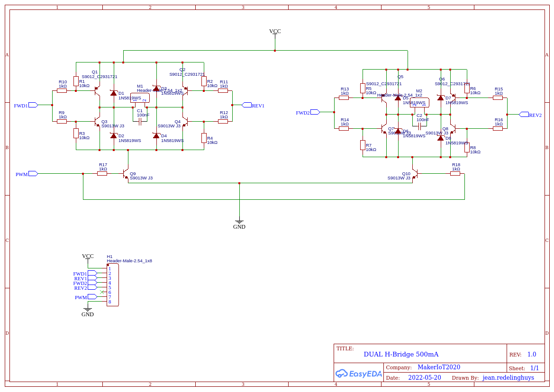Click the H1 8-pin header connector
554x392 pixels.
coord(113,285)
